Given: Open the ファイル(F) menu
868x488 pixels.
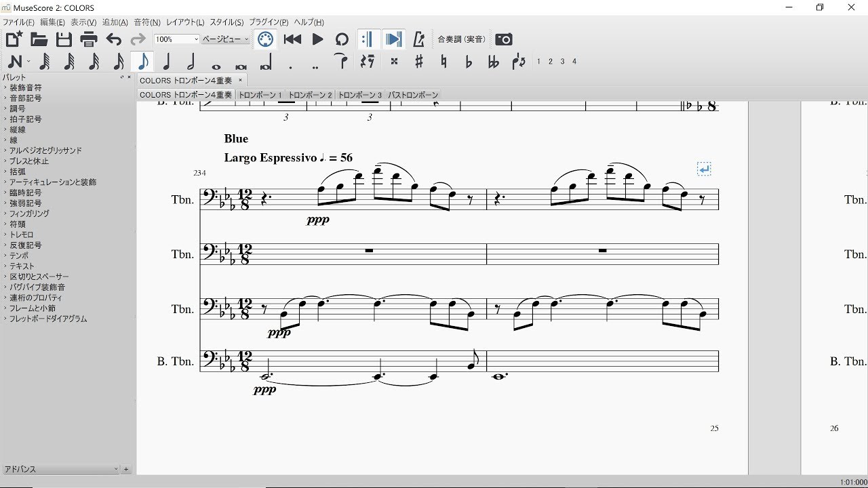Looking at the screenshot, I should [x=18, y=22].
